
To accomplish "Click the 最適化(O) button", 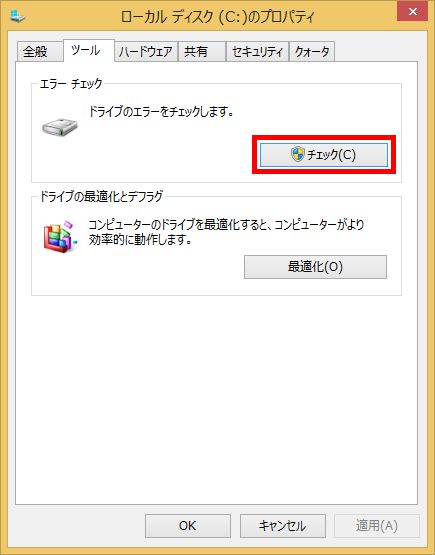I will pyautogui.click(x=315, y=267).
